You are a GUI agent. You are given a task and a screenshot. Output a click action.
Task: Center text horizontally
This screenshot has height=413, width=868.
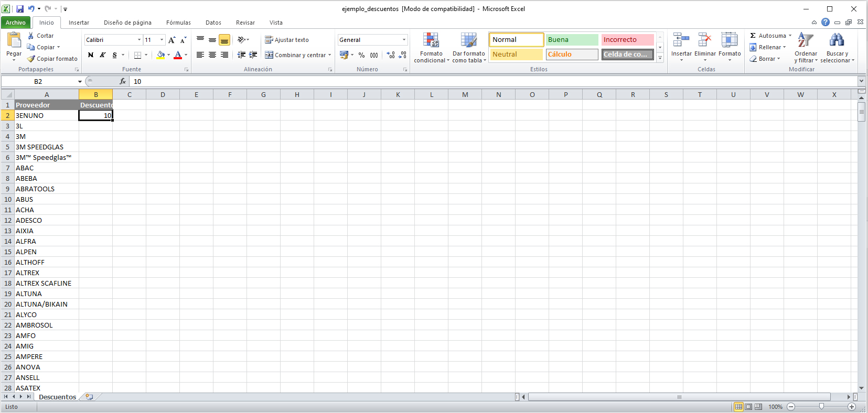[212, 55]
